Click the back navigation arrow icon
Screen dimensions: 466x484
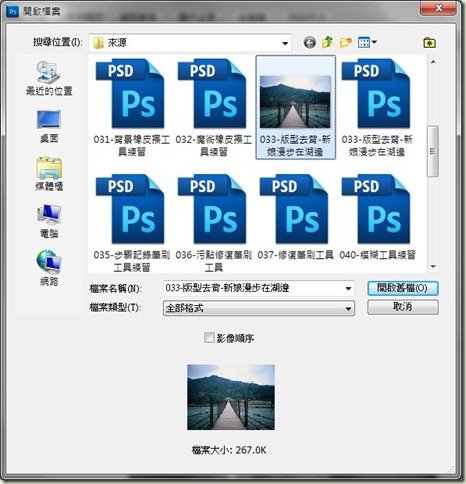coord(310,42)
